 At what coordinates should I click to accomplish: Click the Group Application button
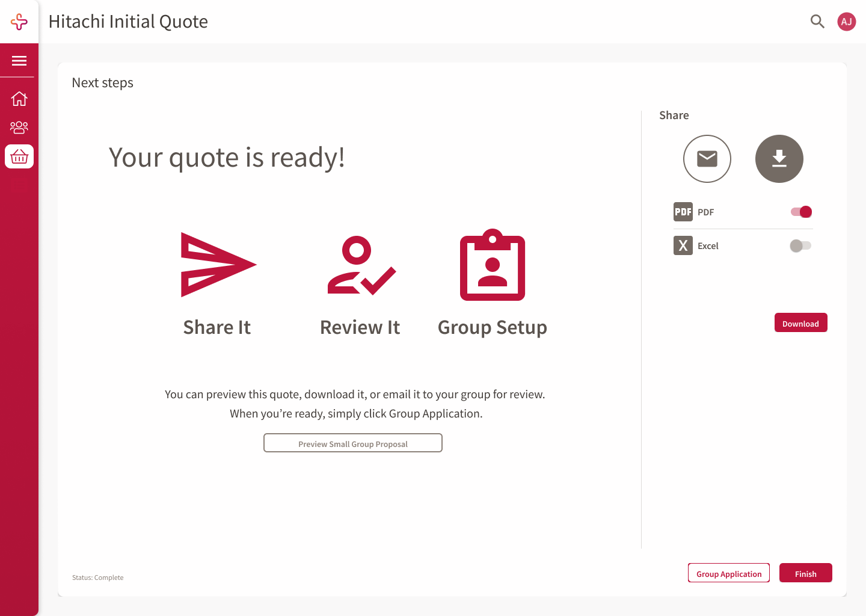point(729,573)
